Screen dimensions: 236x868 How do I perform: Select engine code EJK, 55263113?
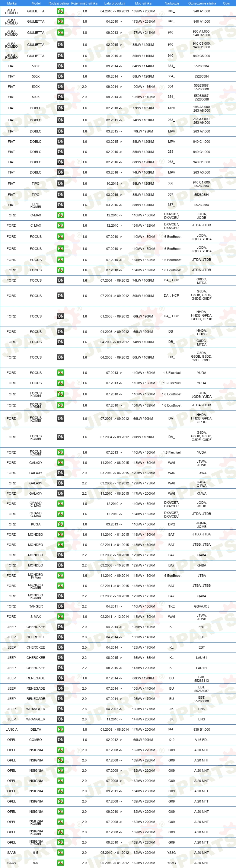(202, 679)
